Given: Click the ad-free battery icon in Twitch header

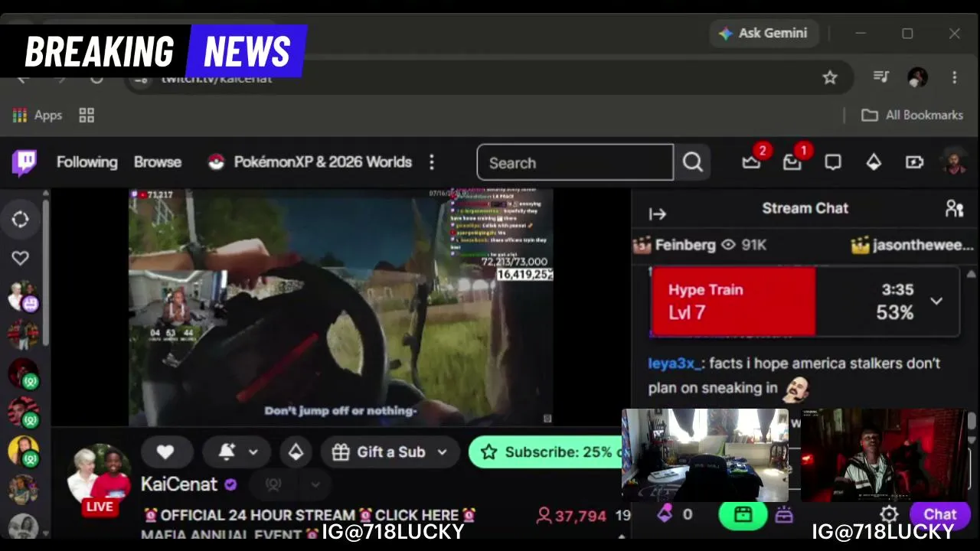Looking at the screenshot, I should point(915,162).
